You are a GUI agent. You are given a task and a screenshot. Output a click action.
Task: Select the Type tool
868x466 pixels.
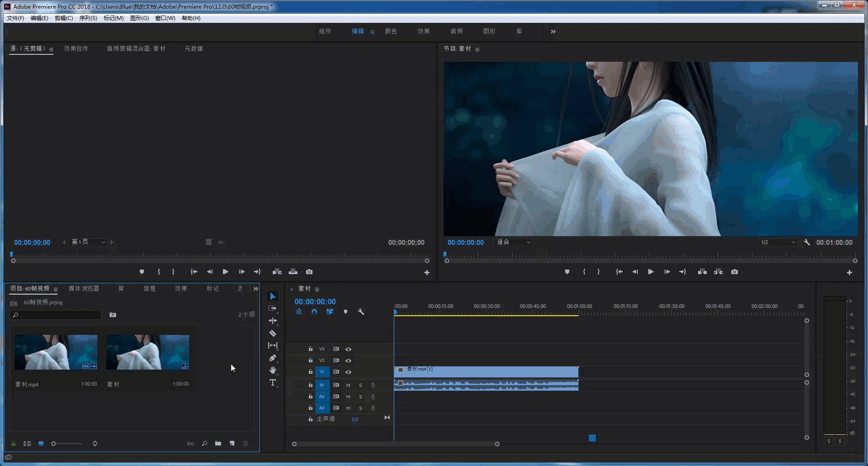(273, 382)
